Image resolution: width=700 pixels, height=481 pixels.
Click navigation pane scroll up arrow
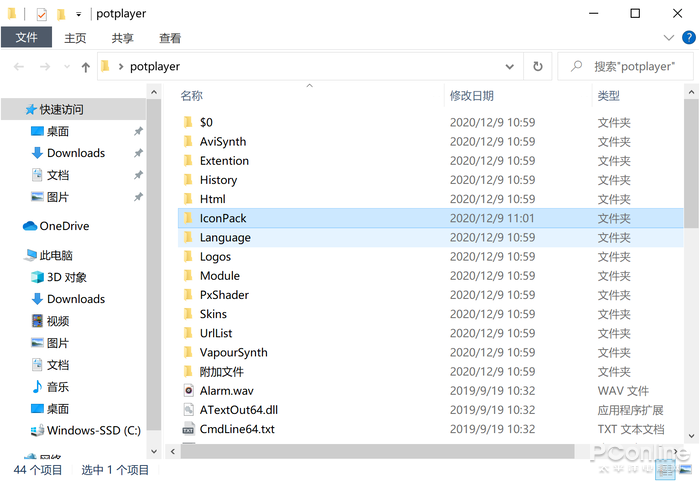tap(154, 92)
